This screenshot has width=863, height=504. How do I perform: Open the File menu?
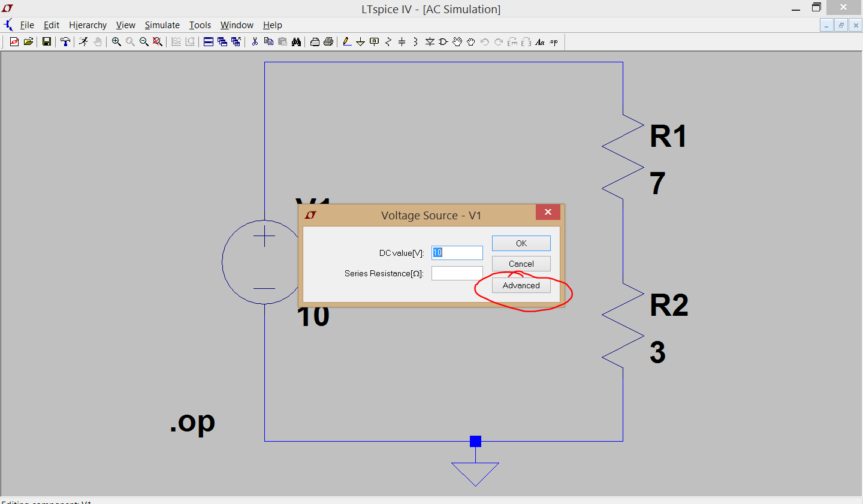pos(27,25)
